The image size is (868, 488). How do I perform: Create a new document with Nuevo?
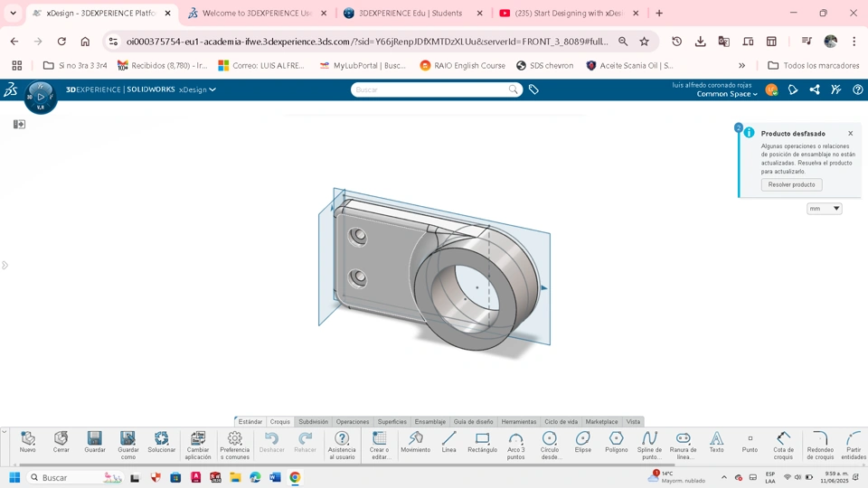pyautogui.click(x=28, y=439)
